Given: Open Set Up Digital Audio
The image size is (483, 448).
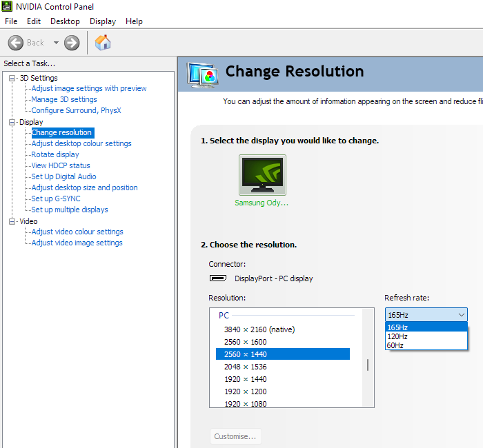Looking at the screenshot, I should (x=63, y=176).
